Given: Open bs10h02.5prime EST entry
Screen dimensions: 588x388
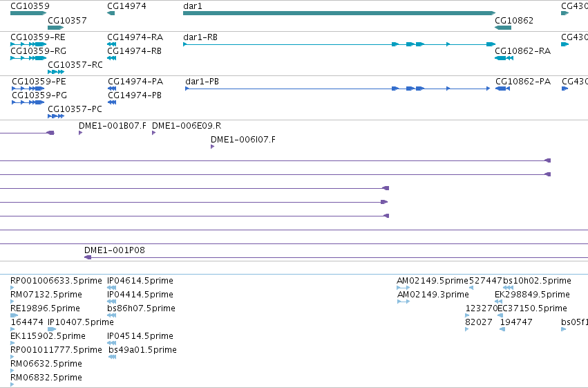Looking at the screenshot, I should (537, 281).
